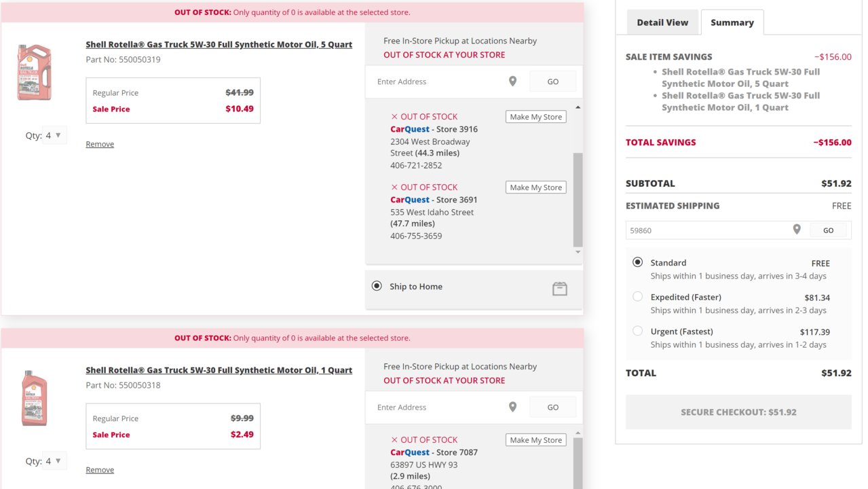Click Make My Store for Store 3916
Screen dimensions: 868x489
coord(536,117)
